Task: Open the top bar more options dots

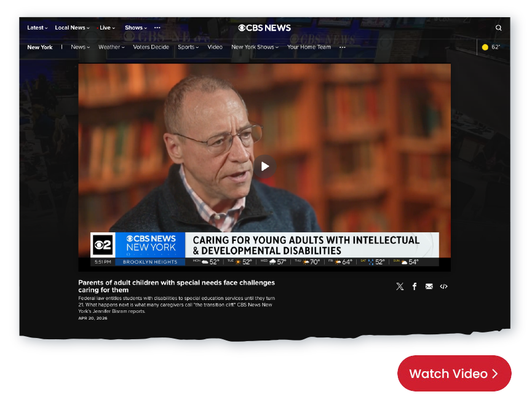Action: click(x=157, y=28)
